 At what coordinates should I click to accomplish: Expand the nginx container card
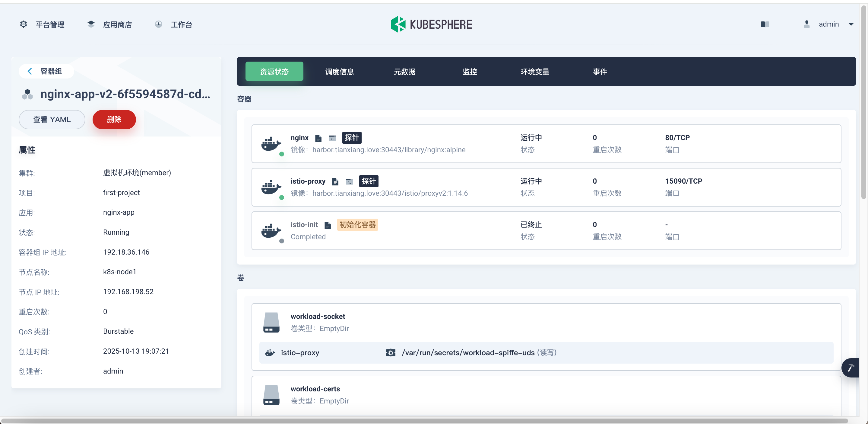546,144
